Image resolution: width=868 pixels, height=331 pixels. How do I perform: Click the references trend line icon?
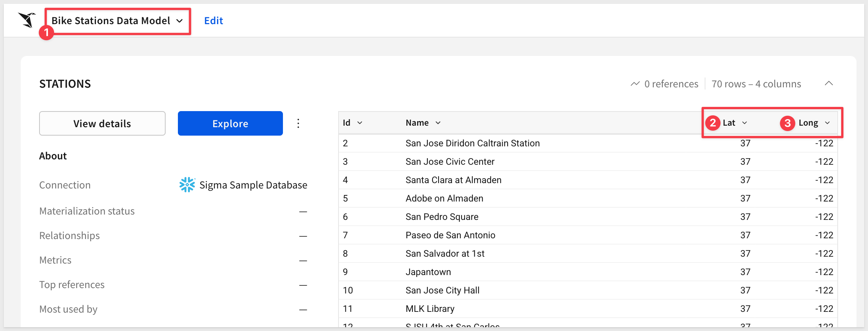(635, 84)
